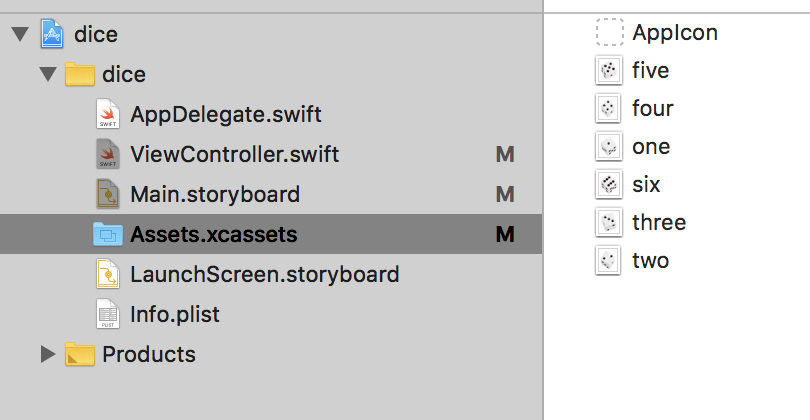Collapse the dice group folder triangle

coord(46,75)
